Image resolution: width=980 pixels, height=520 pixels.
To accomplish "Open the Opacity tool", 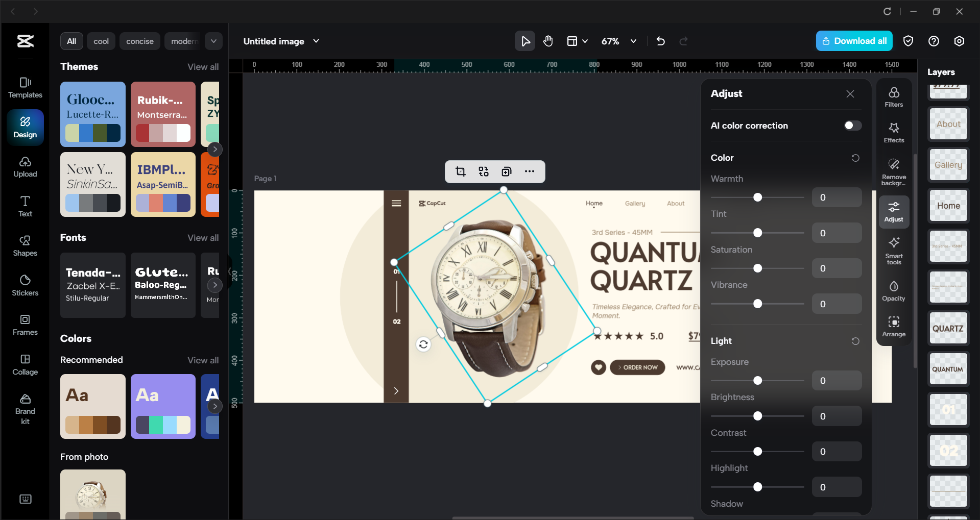I will tap(894, 290).
